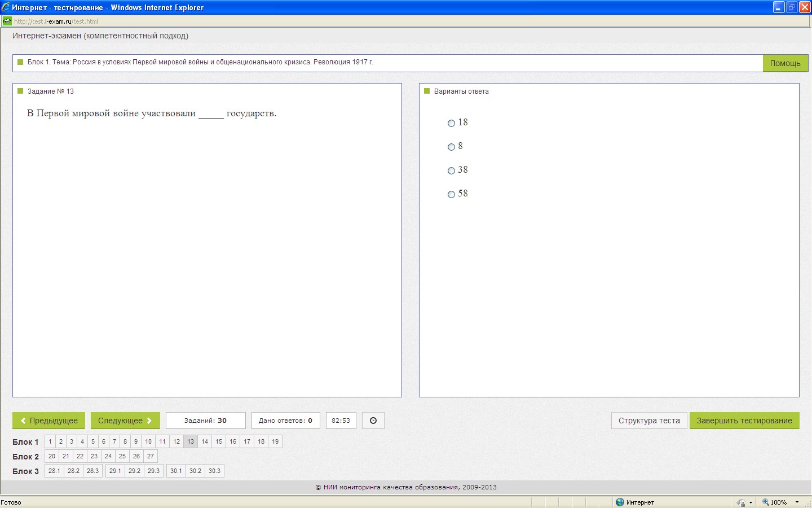The height and width of the screenshot is (508, 812).
Task: Open sub-question 28.3 in Блок 3
Action: point(92,471)
